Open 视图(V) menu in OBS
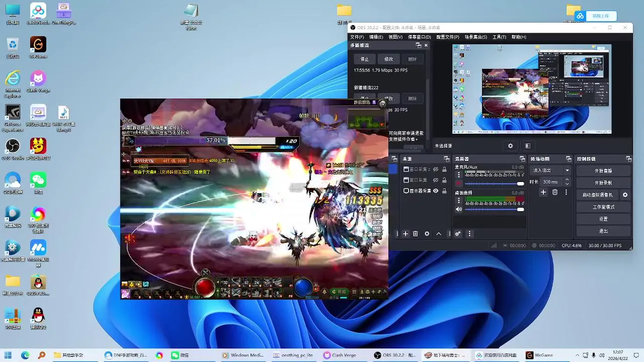The width and height of the screenshot is (644, 362). click(x=395, y=37)
